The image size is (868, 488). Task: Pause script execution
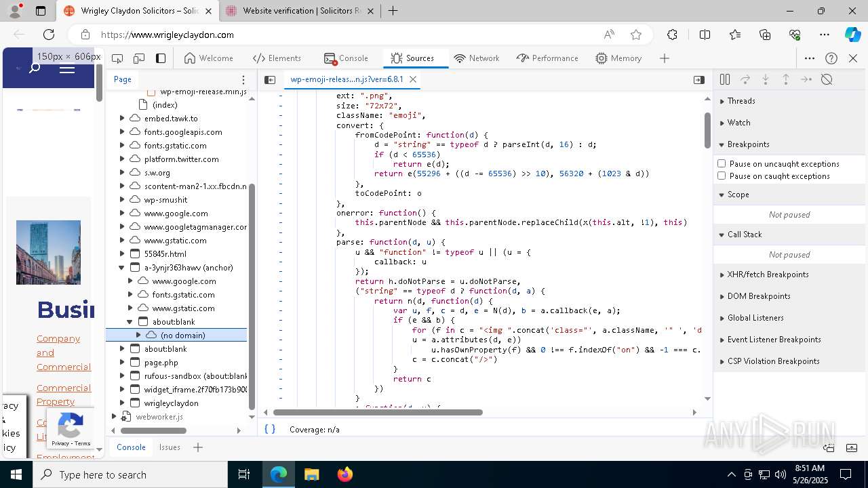point(725,79)
